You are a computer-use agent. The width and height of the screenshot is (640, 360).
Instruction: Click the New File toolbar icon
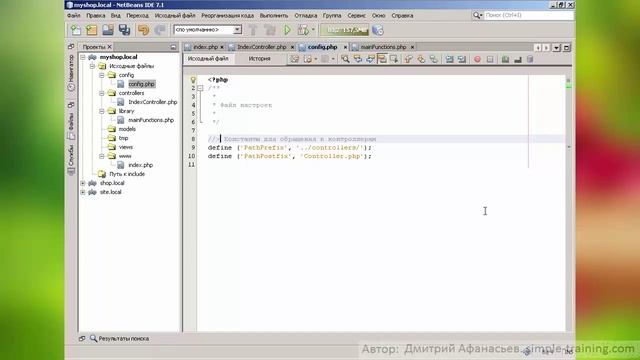(x=76, y=30)
